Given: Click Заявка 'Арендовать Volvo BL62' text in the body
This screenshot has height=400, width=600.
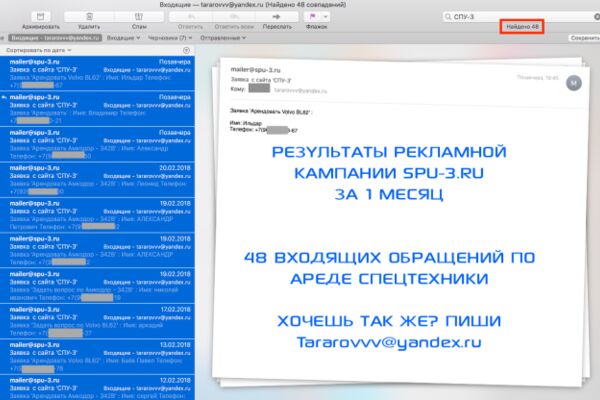Looking at the screenshot, I should (271, 112).
